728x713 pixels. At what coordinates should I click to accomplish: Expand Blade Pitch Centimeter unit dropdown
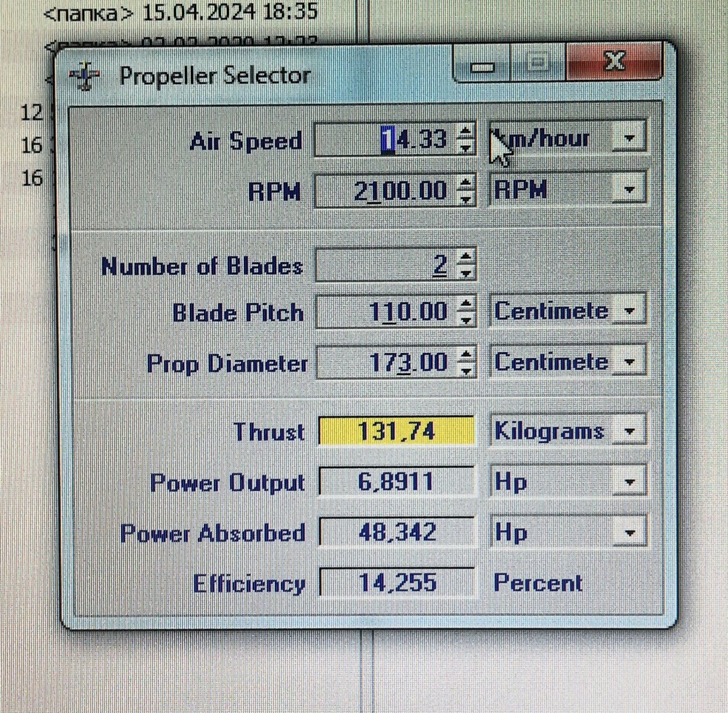(629, 311)
